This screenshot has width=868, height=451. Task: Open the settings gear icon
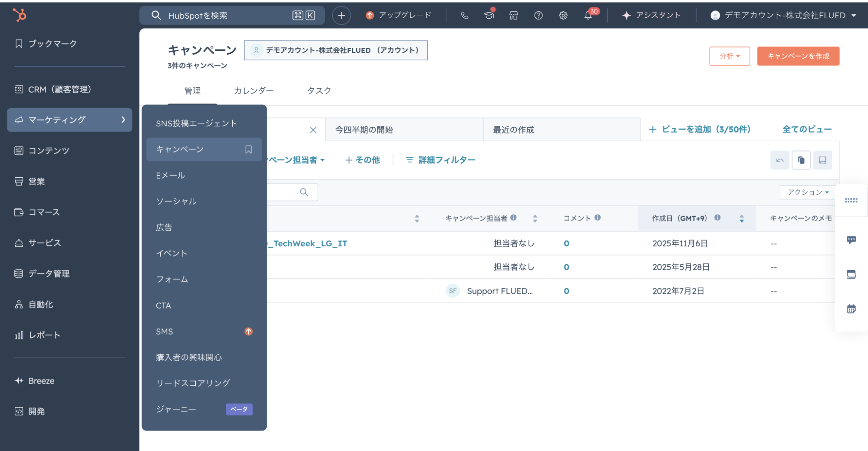point(563,15)
